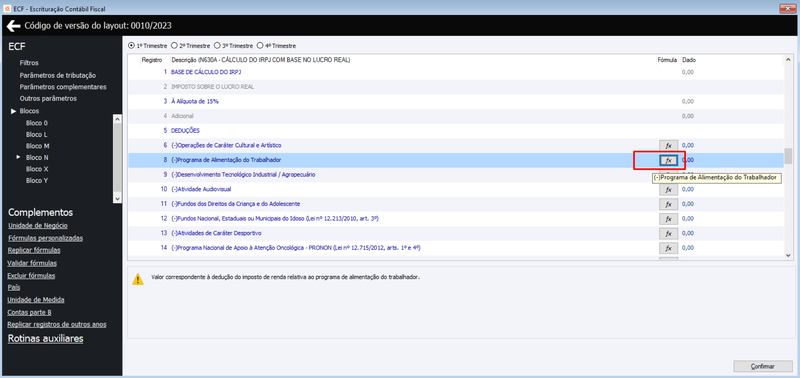The height and width of the screenshot is (378, 800).
Task: Select Bloco X in the tree
Action: 37,169
